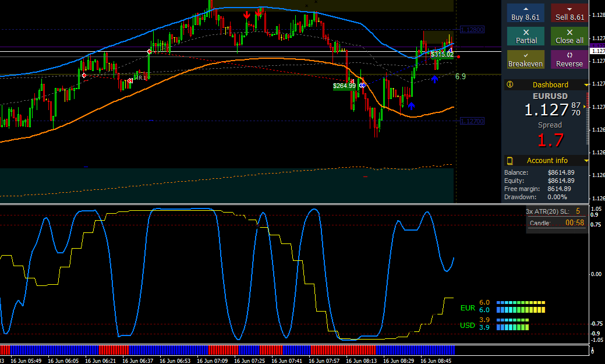Open a Buy 8.61 order
The height and width of the screenshot is (364, 605).
[x=525, y=13]
